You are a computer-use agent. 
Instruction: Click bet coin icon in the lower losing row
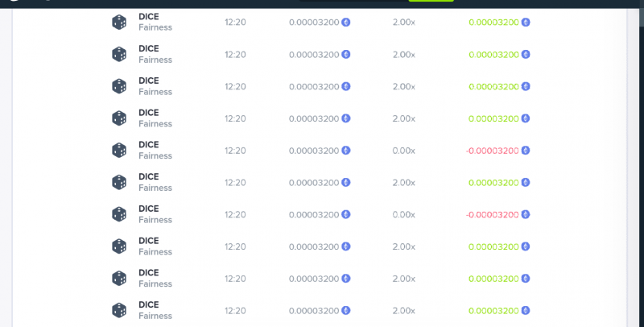[346, 214]
